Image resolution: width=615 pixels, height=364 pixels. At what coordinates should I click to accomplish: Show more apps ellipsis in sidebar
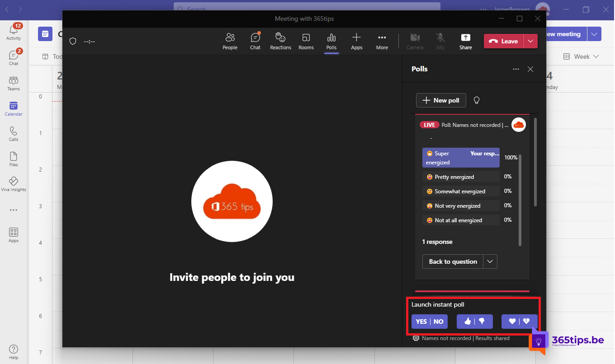click(14, 210)
